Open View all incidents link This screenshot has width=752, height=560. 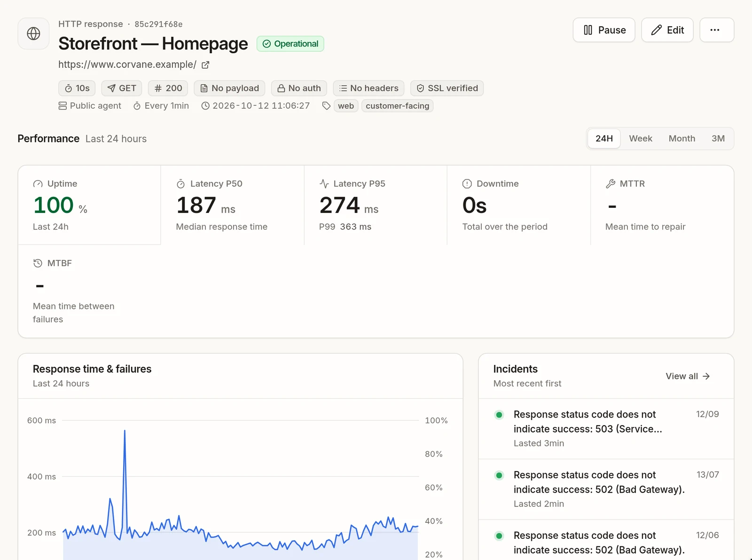pyautogui.click(x=688, y=376)
